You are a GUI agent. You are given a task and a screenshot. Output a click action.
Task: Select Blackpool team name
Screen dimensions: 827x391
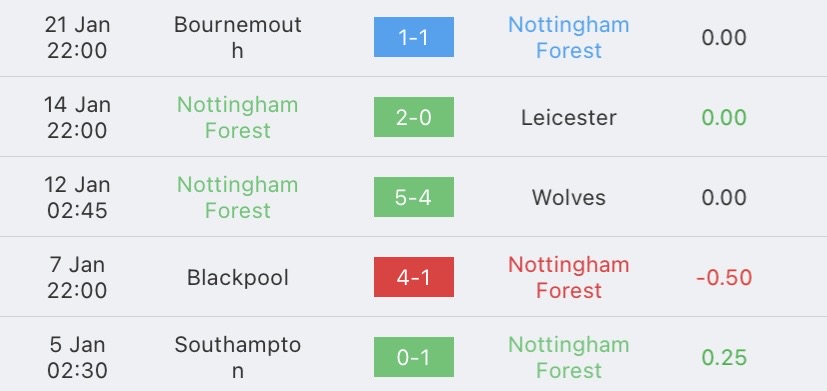[x=237, y=278]
